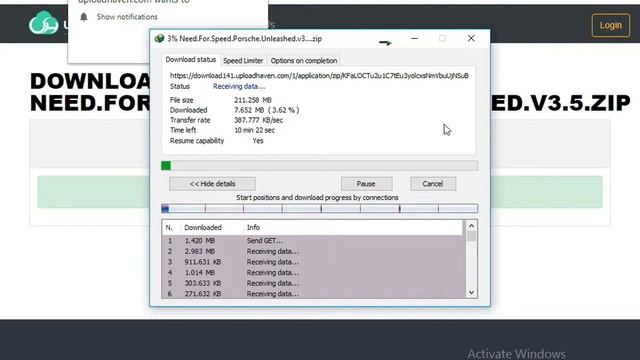The height and width of the screenshot is (360, 640).
Task: Pause the download
Action: coord(366,184)
